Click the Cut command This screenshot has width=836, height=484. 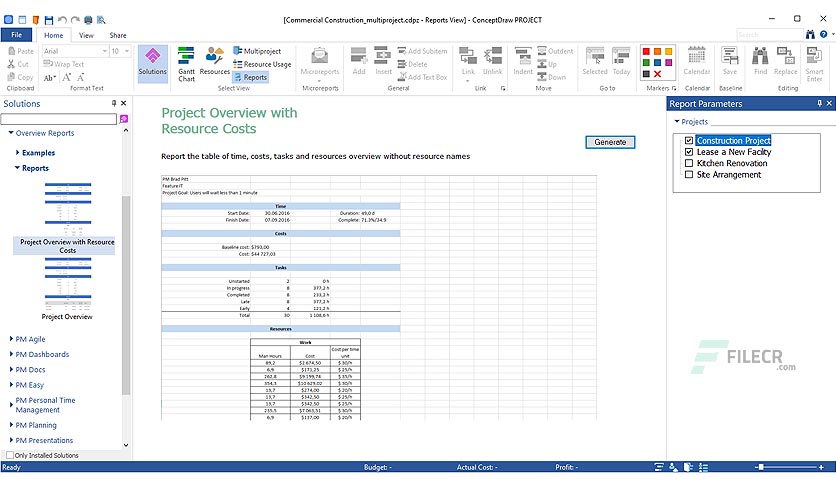click(x=18, y=64)
